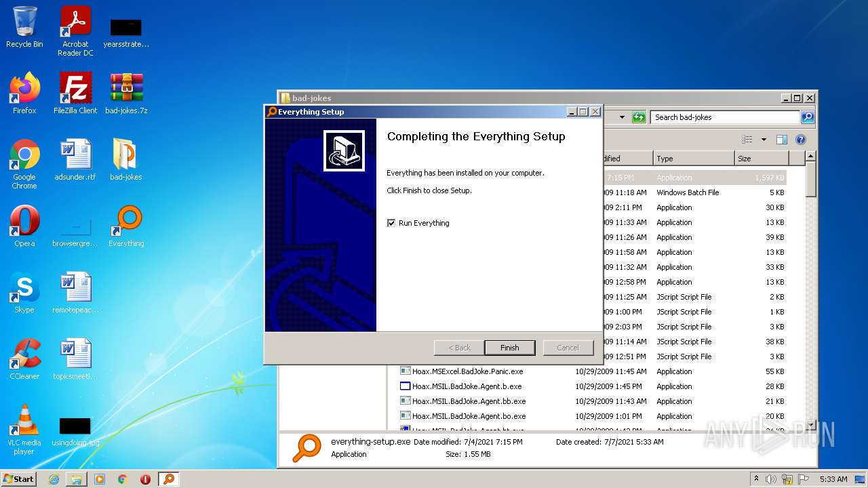Click the 1,597 KB size entry
Screen dimensions: 868x488
(x=770, y=178)
